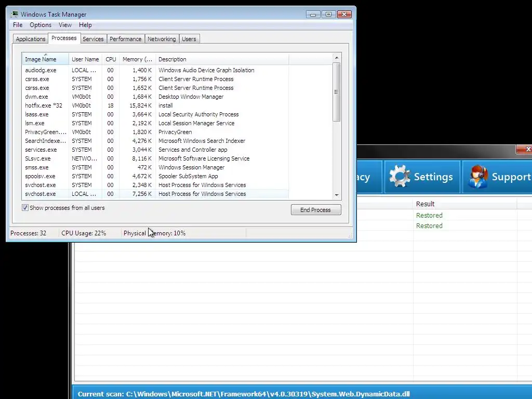This screenshot has height=399, width=532.
Task: Click the Microsoft Software Licensing Service description
Action: coord(204,158)
